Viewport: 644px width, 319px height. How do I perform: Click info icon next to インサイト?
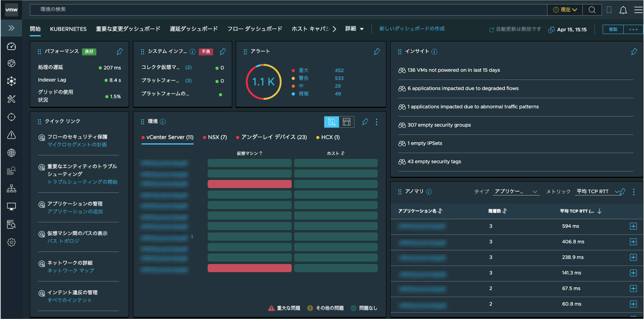pyautogui.click(x=434, y=52)
